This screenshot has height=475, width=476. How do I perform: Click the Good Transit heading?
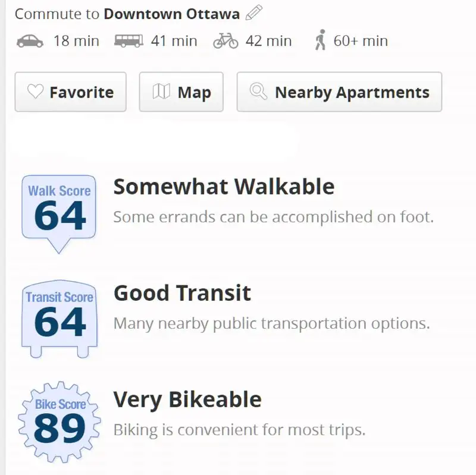tap(182, 293)
